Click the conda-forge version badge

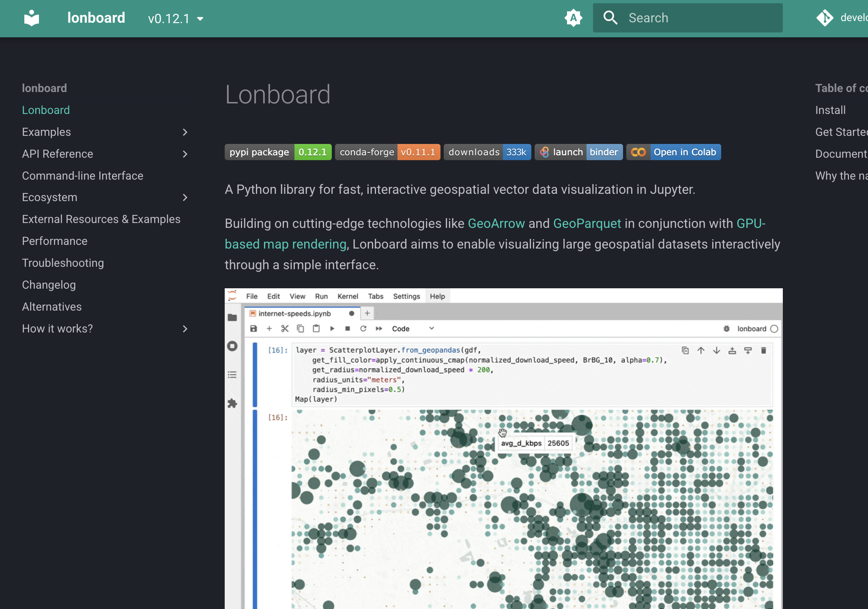click(x=387, y=152)
